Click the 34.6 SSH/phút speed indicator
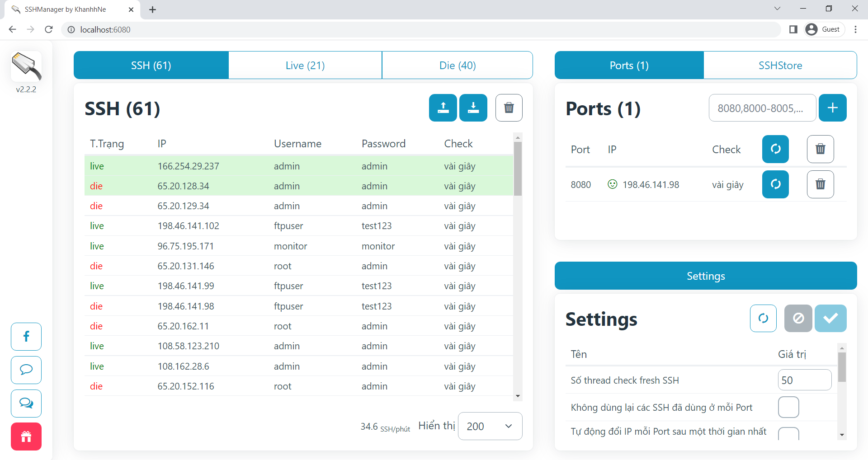This screenshot has width=868, height=460. click(385, 427)
